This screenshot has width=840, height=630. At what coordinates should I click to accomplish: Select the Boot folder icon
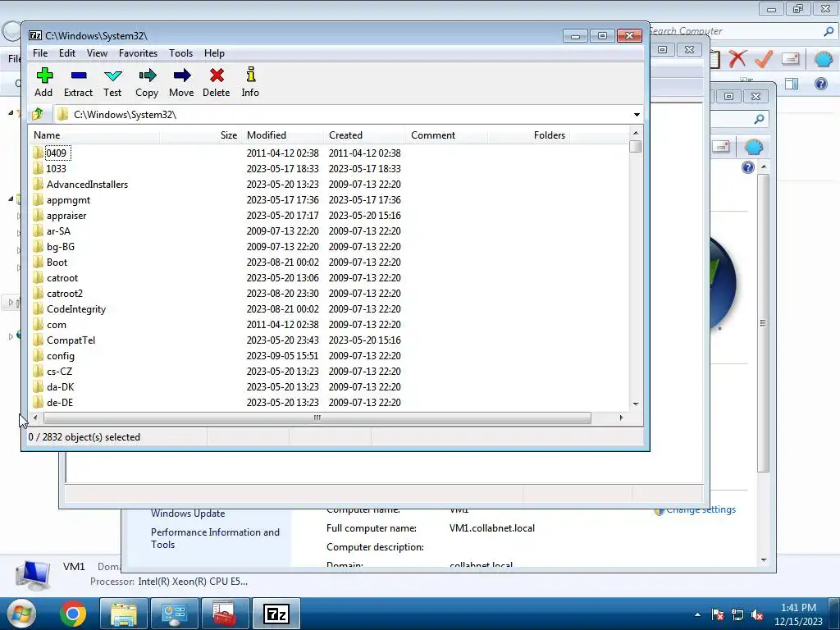click(x=38, y=262)
